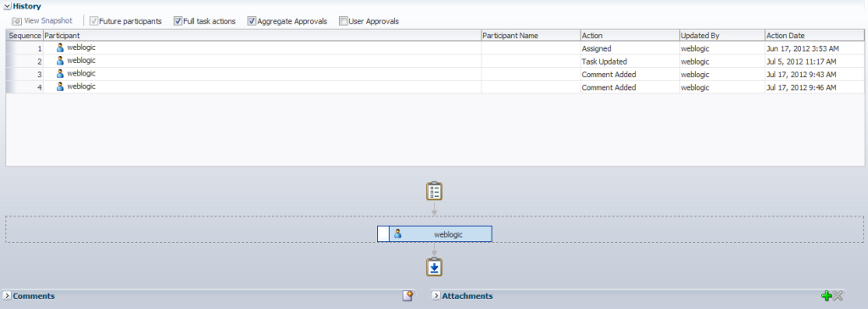Click Updated By weblogic in Task Updated row
868x309 pixels.
click(x=695, y=61)
